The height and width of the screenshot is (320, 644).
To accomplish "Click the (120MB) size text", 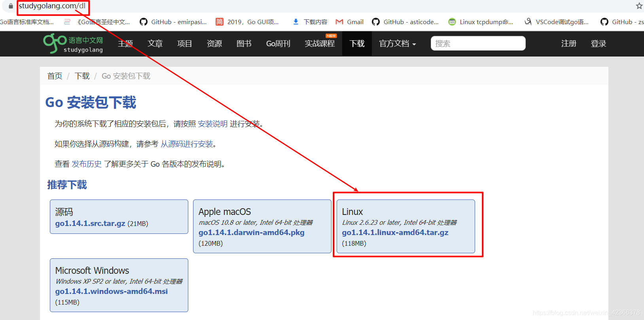I will (x=211, y=243).
